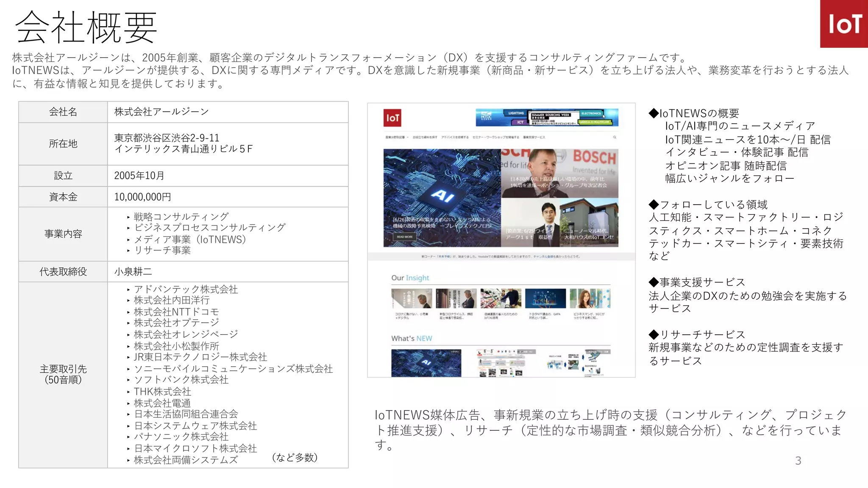The height and width of the screenshot is (488, 868).
Task: Open the コロナに負けない、小売業 insight thumbnail
Action: coord(412,299)
